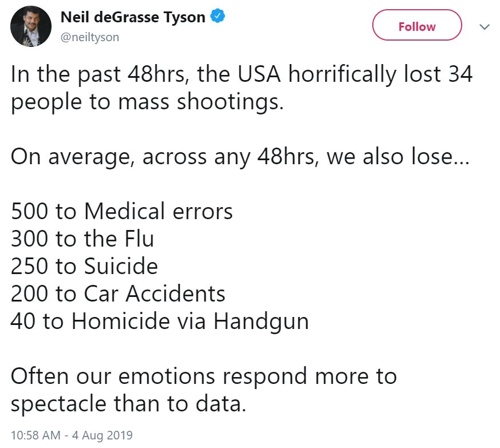The height and width of the screenshot is (448, 500).
Task: Select the "200 to Car Accidents" line
Action: tap(118, 294)
